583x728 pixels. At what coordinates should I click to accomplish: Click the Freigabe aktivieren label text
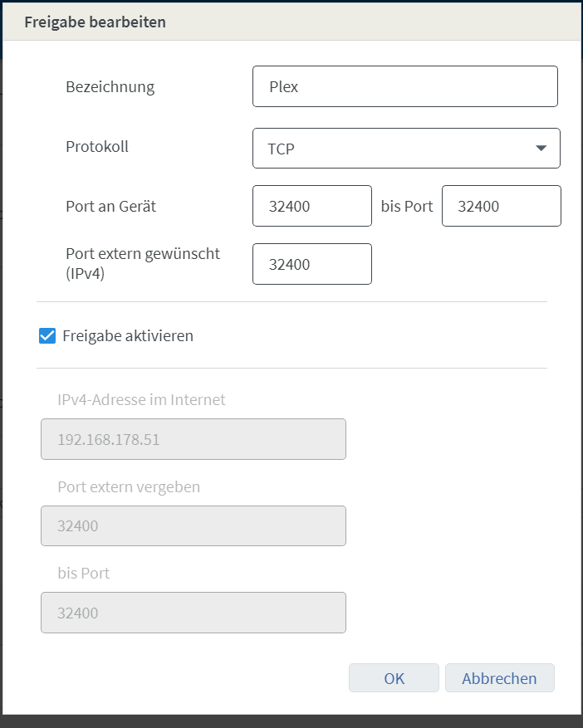(x=128, y=336)
